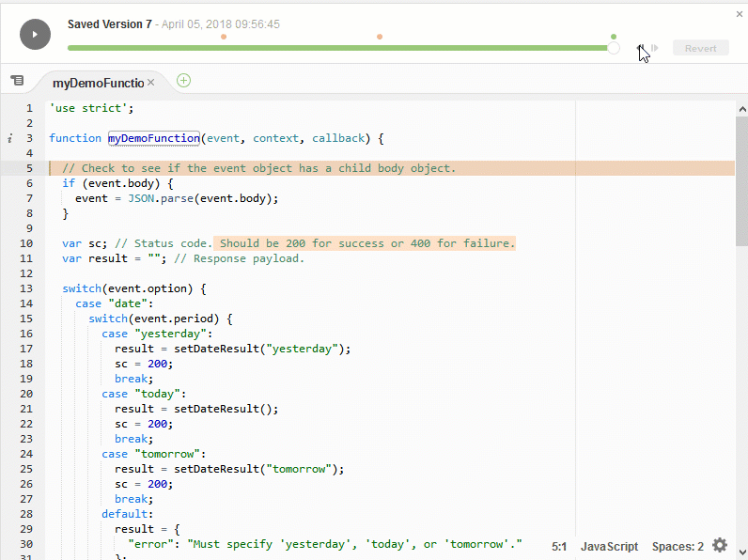Step to the next revision
This screenshot has height=560, width=748.
pyautogui.click(x=656, y=48)
